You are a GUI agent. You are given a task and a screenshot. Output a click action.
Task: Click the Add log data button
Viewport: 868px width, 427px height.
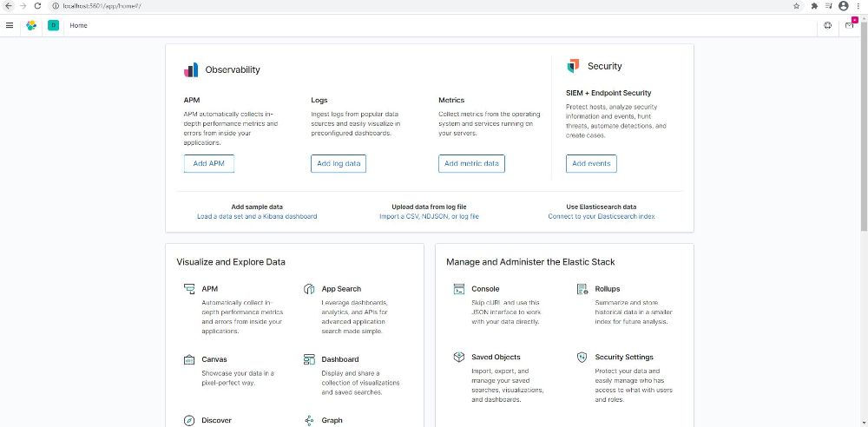pyautogui.click(x=339, y=163)
